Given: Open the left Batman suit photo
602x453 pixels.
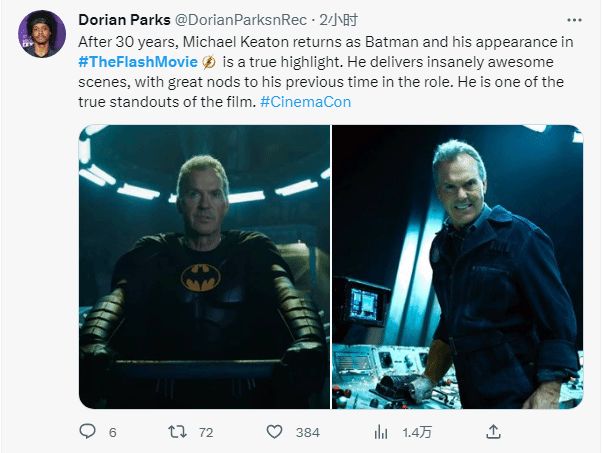Looking at the screenshot, I should click(203, 266).
